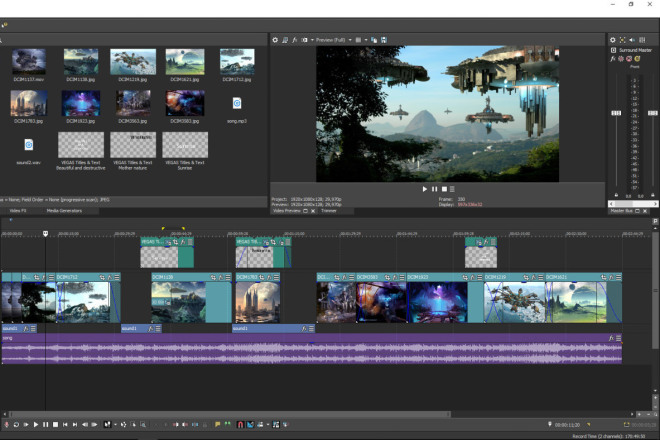Toggle the Surround Master output button
The height and width of the screenshot is (440, 660).
click(x=613, y=50)
